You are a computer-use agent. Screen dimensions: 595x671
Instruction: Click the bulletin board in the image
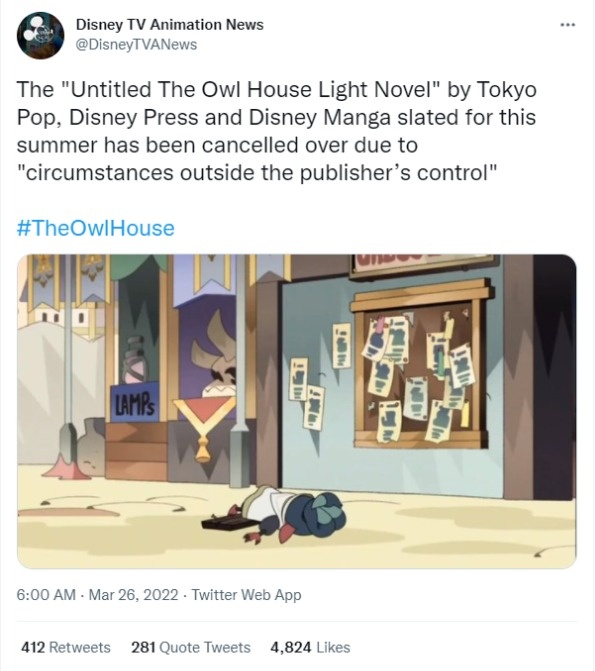pos(421,368)
